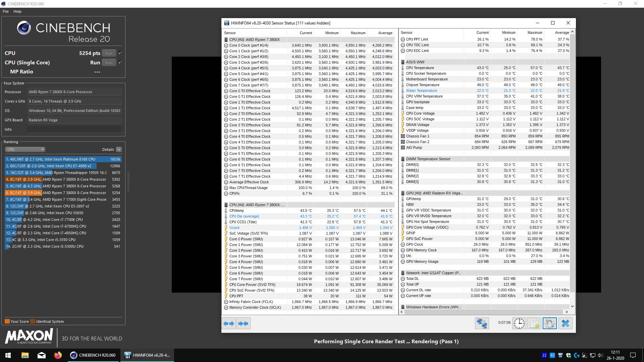Open HWiNFO sensor settings gear
Screen dimensions: 644x362
(x=549, y=323)
